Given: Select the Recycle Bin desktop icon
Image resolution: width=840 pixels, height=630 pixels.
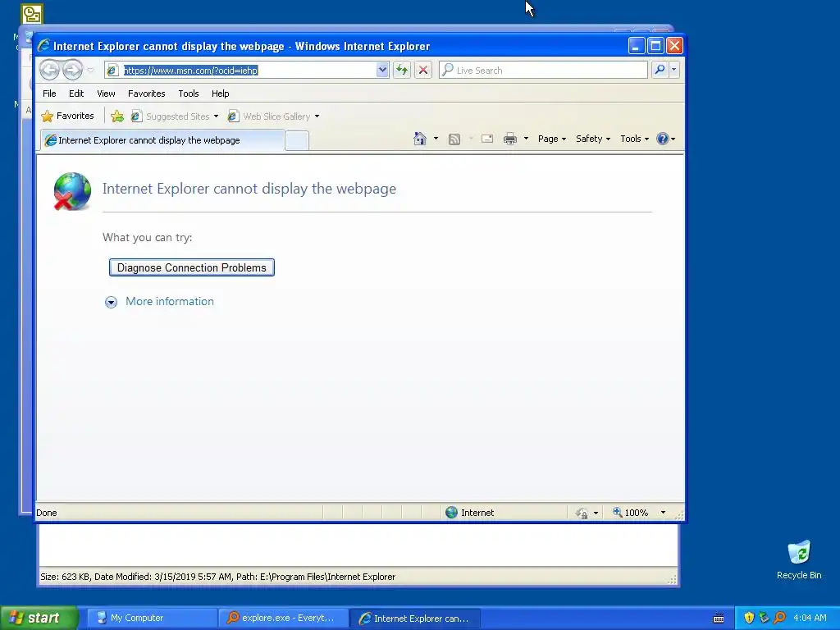Looking at the screenshot, I should (799, 559).
